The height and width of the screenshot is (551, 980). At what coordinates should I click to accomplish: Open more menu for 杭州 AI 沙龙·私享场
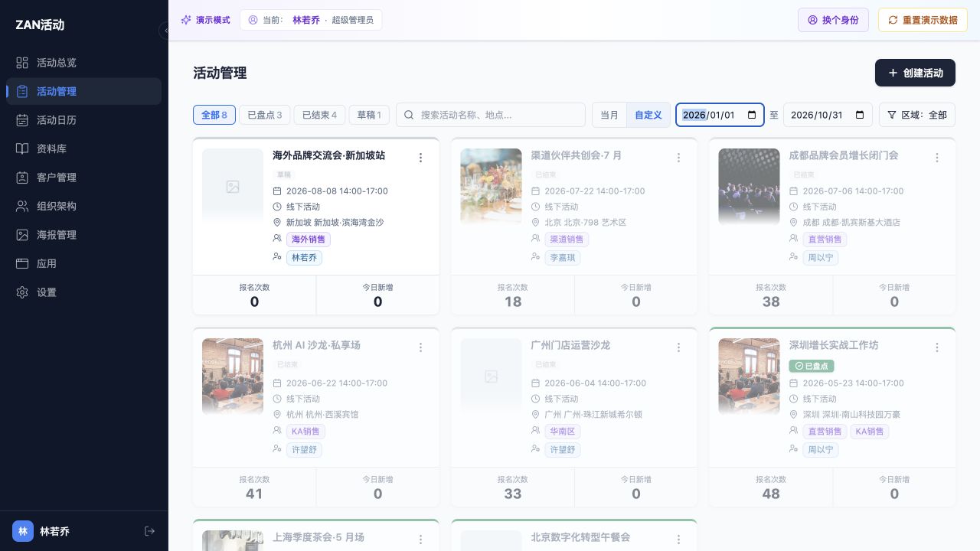420,347
